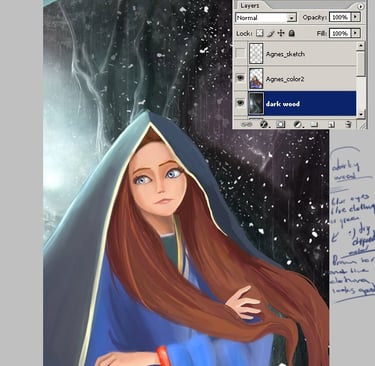The width and height of the screenshot is (375, 366).
Task: Click the Opacity percentage field
Action: click(x=340, y=17)
